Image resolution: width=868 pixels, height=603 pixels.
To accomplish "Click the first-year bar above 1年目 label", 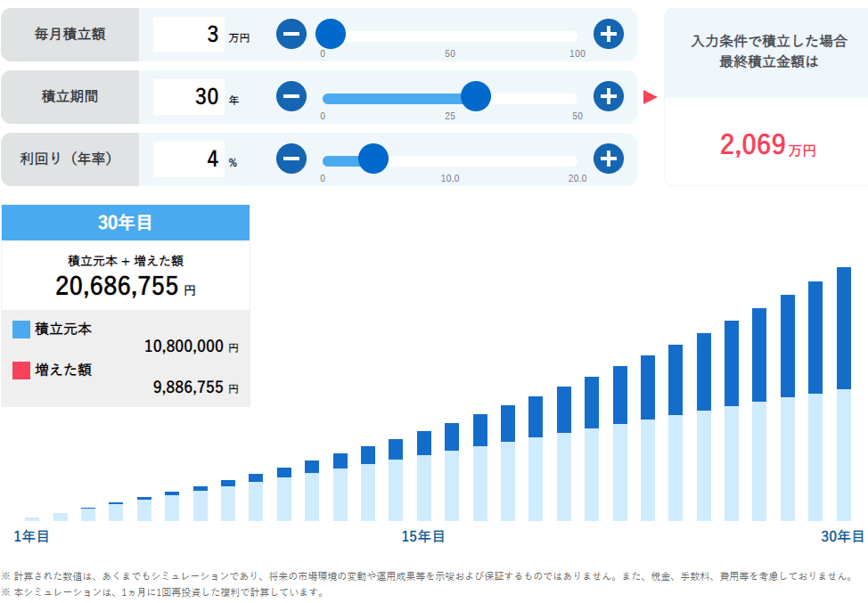I will (x=32, y=518).
